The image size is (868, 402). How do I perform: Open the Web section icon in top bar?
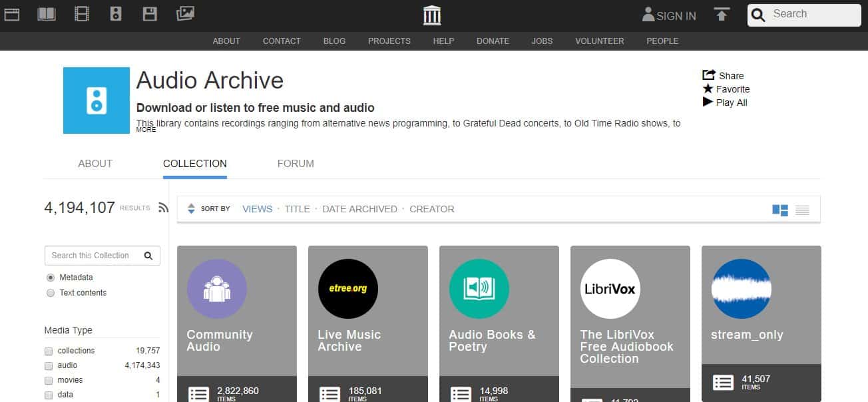[x=12, y=14]
